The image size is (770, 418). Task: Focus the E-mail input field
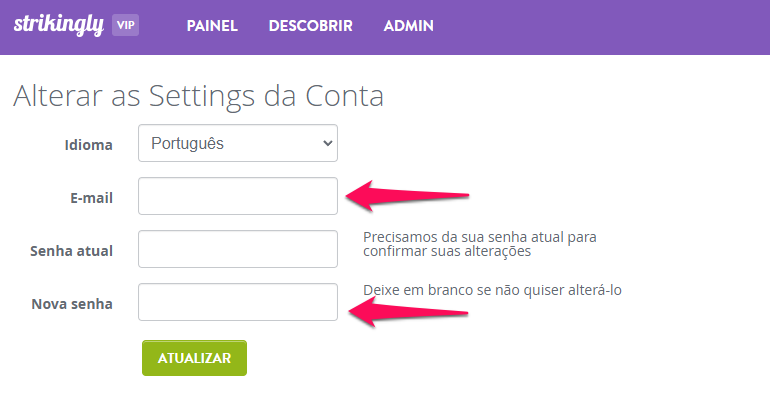click(238, 196)
